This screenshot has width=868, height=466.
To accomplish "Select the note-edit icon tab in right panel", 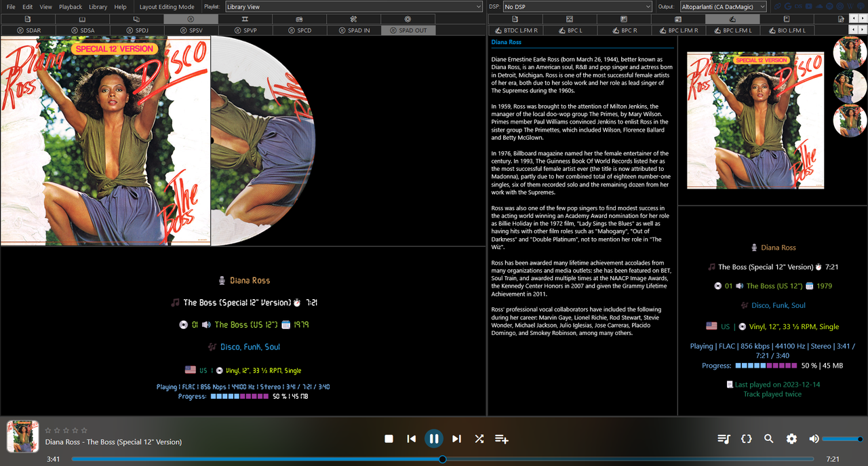I will click(841, 19).
